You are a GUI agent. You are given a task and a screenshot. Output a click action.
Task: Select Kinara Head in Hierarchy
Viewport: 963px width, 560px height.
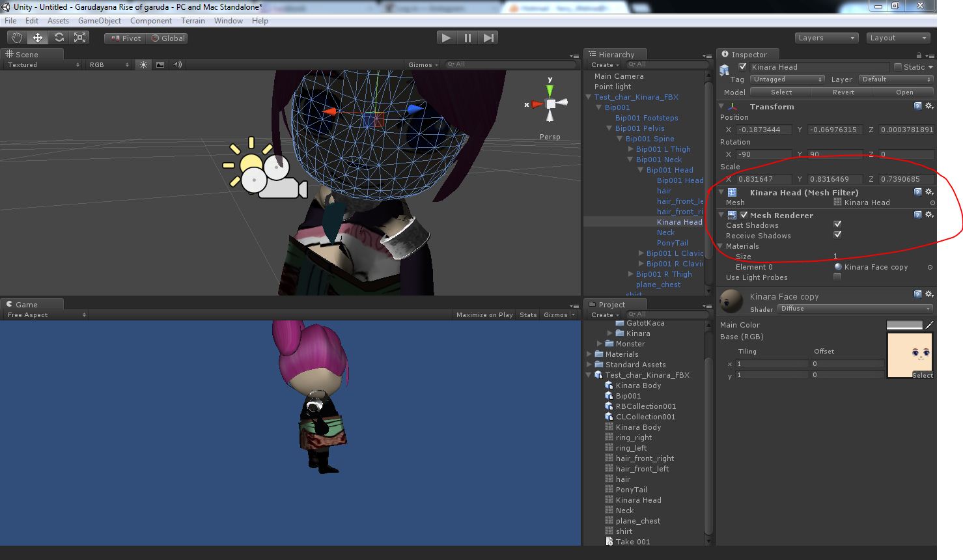[679, 222]
